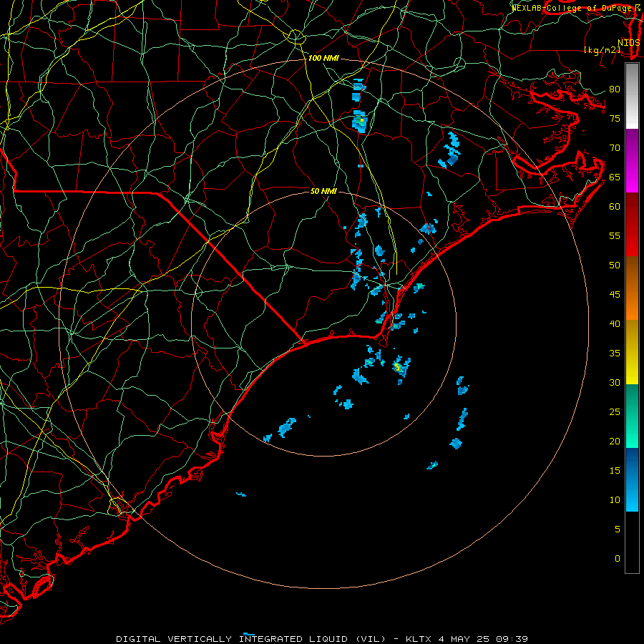Click the white-gray segment of the color bar
Viewport: 644px width, 644px height.
point(632,96)
